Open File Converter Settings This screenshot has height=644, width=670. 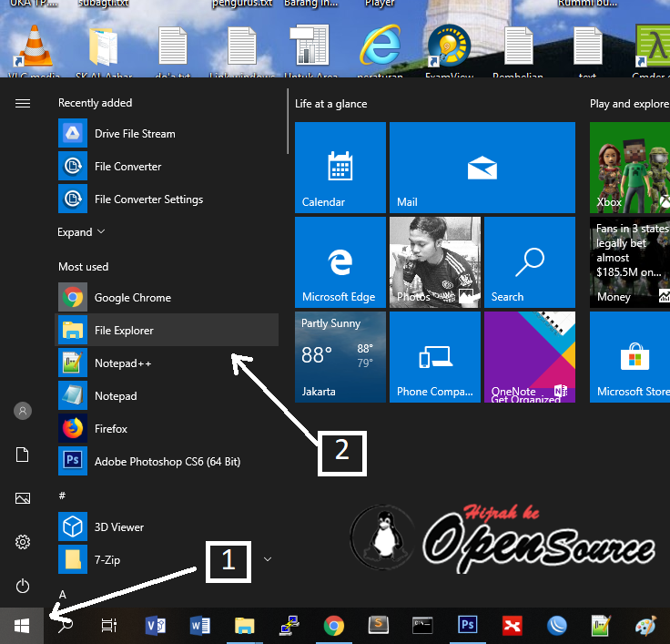coord(167,199)
